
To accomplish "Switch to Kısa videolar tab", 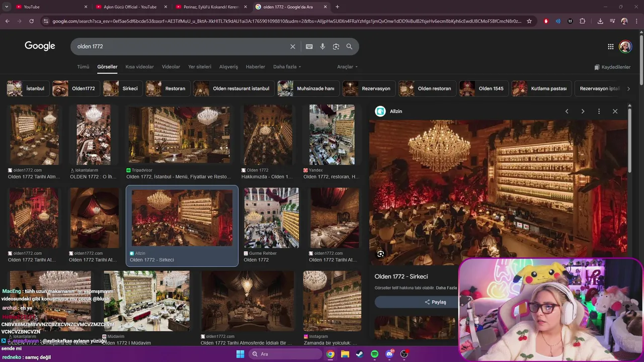I will click(139, 67).
